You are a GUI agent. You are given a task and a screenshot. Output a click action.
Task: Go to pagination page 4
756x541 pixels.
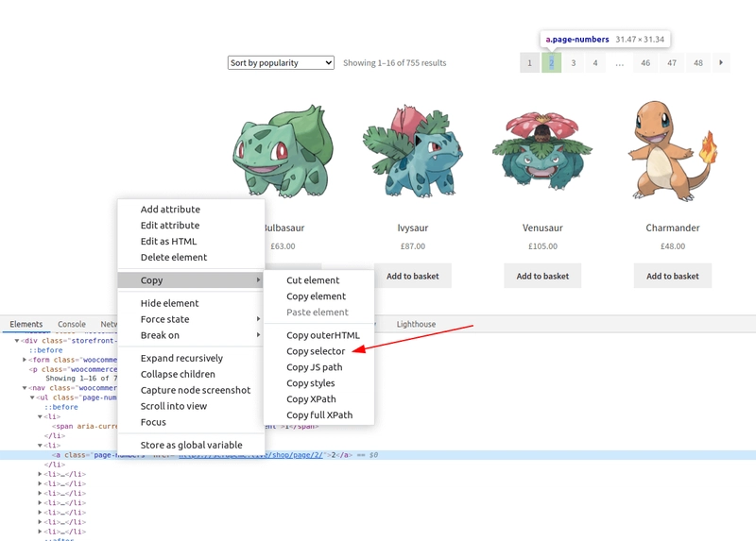(595, 62)
